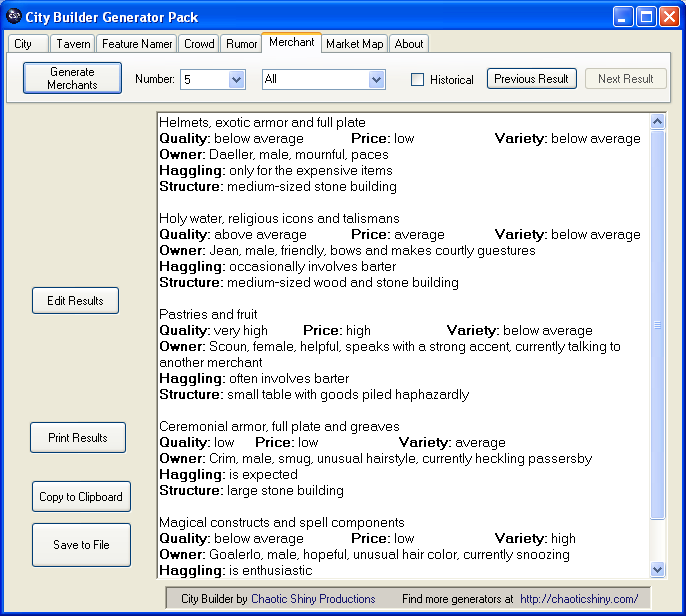
Task: Select the Merchant tab
Action: click(x=291, y=42)
